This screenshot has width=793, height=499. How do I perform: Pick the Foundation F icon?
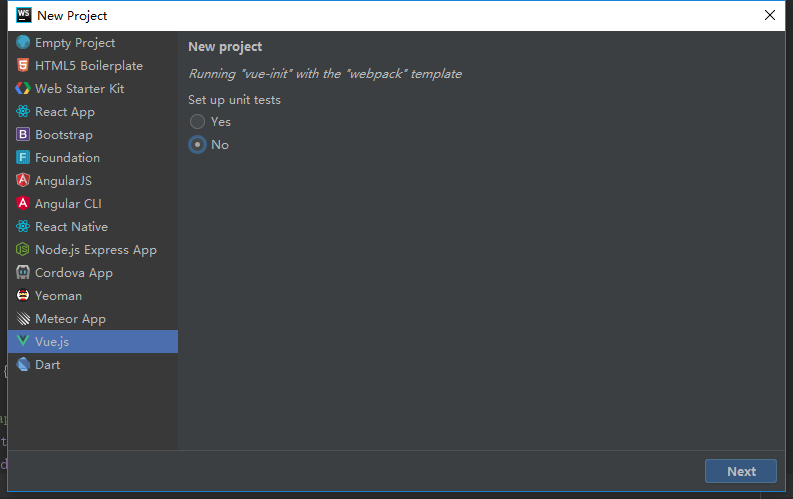coord(23,157)
